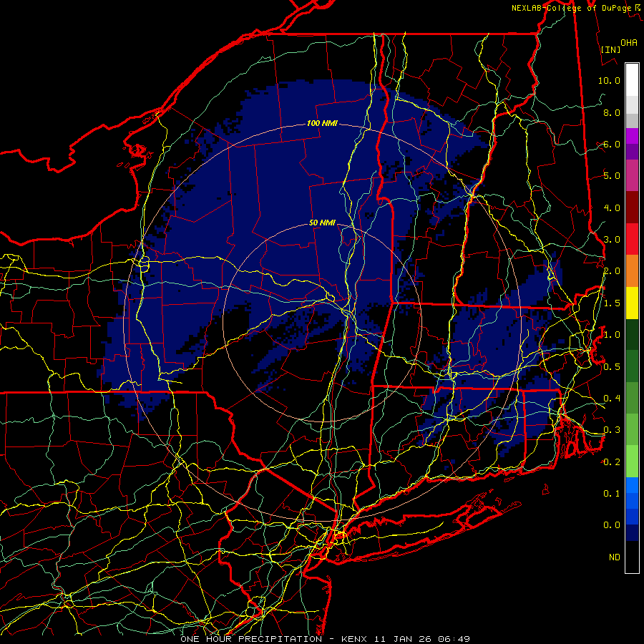Click the "3.0" scale label

pos(612,240)
